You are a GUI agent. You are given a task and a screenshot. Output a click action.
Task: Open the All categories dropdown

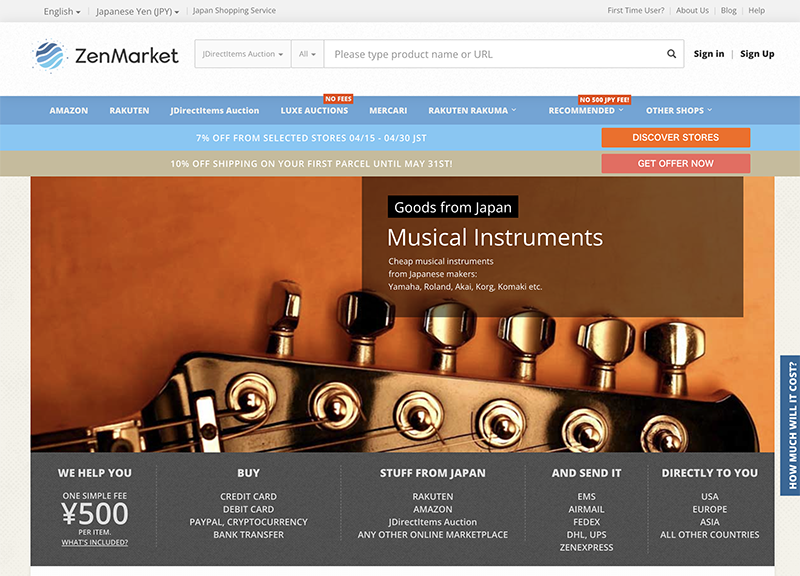point(307,54)
